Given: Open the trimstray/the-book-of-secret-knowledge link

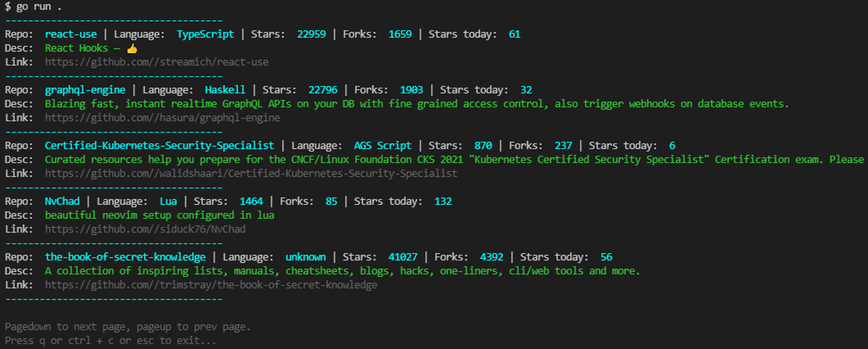Looking at the screenshot, I should pyautogui.click(x=211, y=285).
